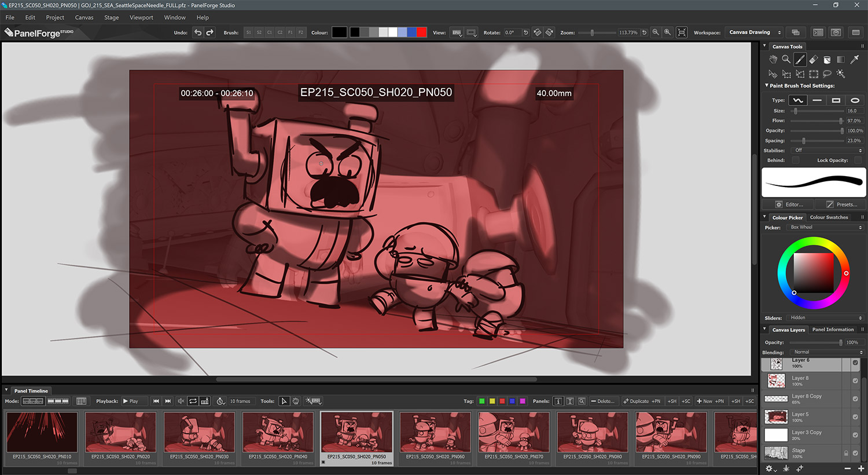This screenshot has width=868, height=475.
Task: Pick the Eyedropper colour sampler tool
Action: [x=854, y=59]
